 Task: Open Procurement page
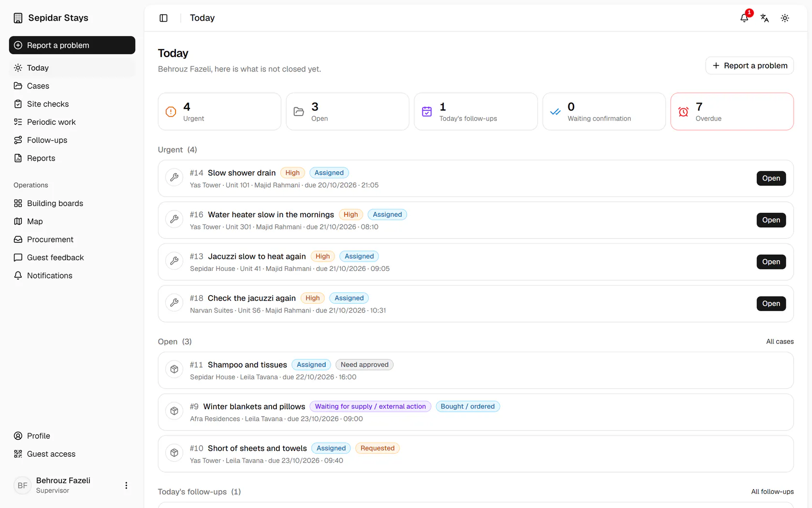coord(72,239)
